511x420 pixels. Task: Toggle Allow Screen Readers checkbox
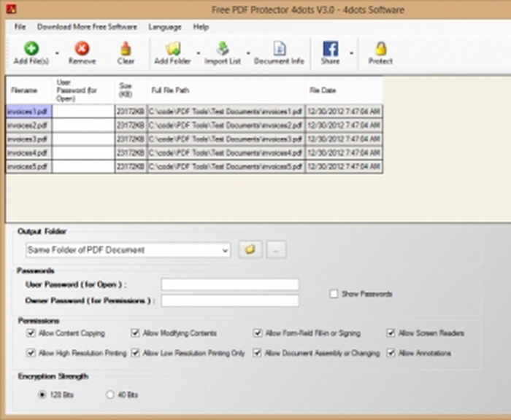click(391, 332)
